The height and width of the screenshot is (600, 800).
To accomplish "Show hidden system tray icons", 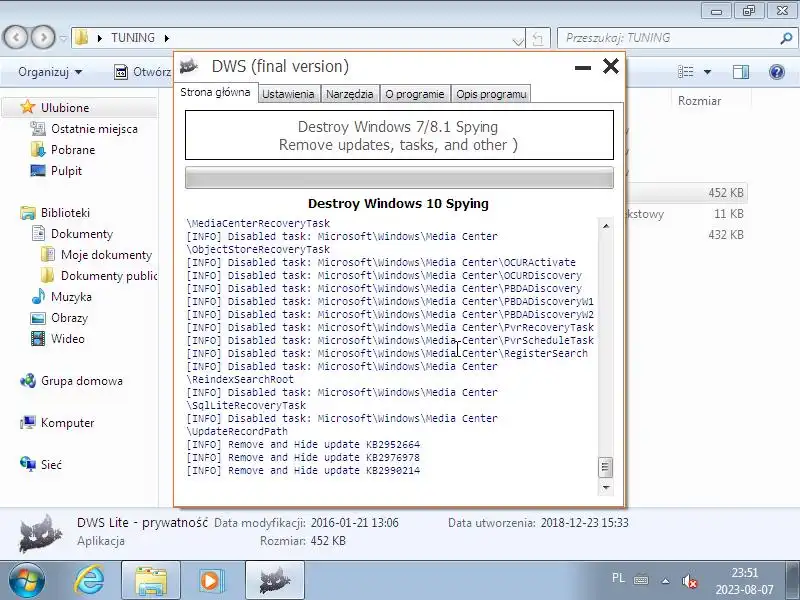I will 665,581.
